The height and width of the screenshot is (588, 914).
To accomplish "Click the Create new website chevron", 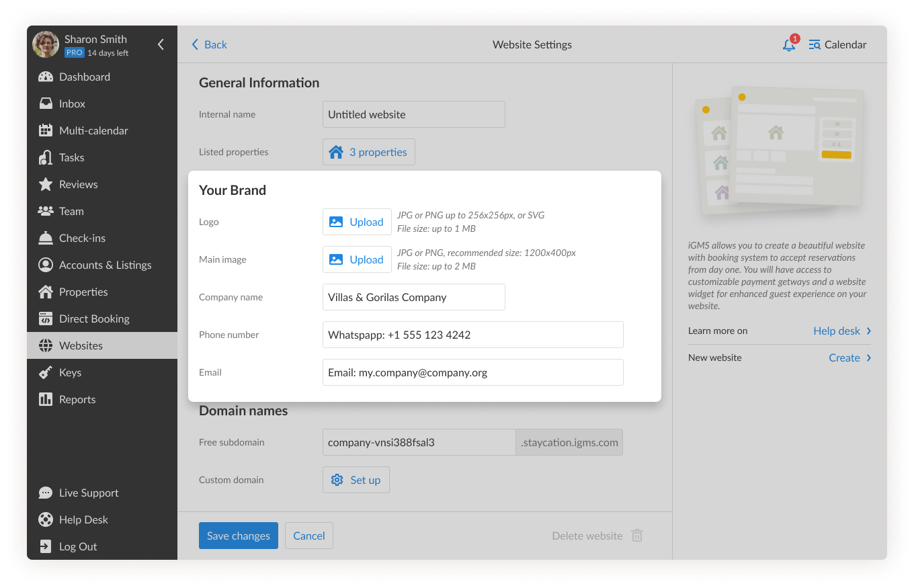I will 868,358.
